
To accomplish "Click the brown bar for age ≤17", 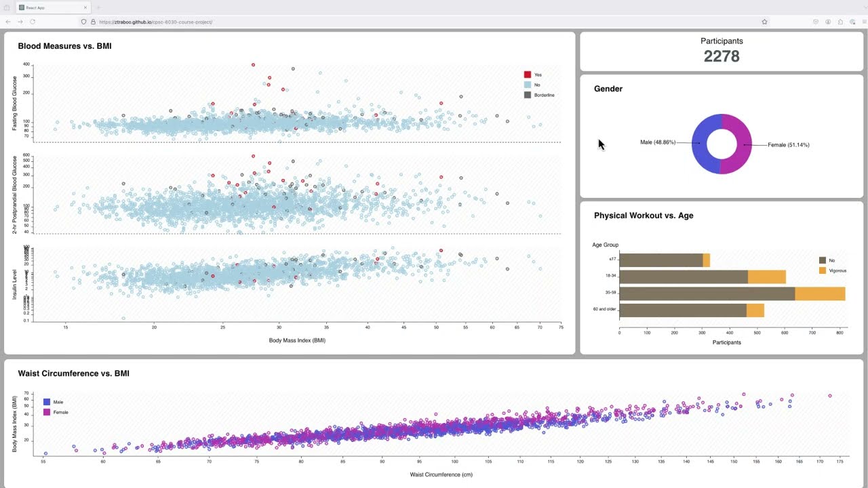I will coord(661,260).
